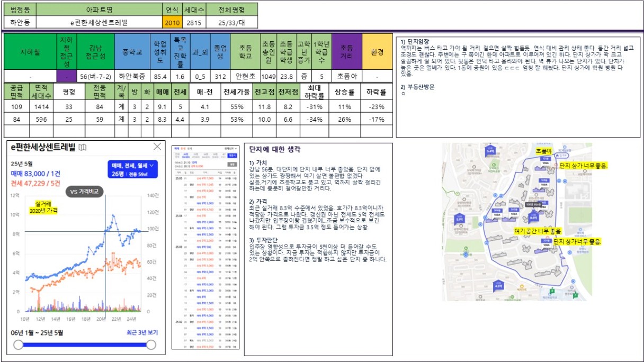Select the 강남 접근성 header cell
Screen dimensions: 644x362
(x=96, y=52)
